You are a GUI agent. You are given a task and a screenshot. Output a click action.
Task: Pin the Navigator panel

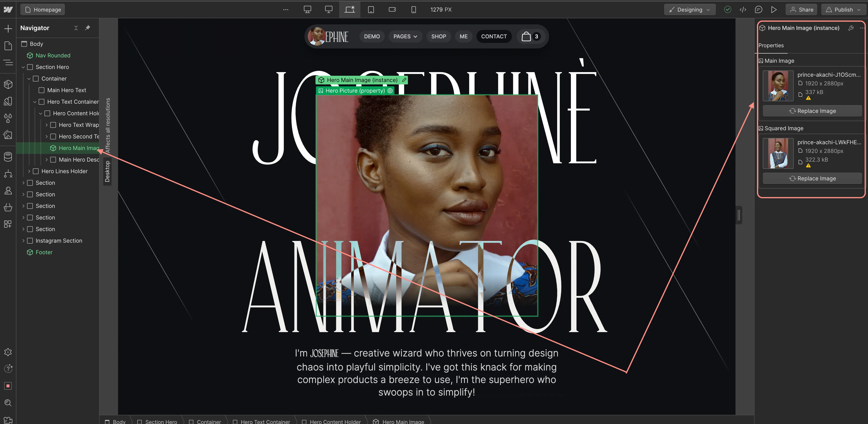point(88,28)
